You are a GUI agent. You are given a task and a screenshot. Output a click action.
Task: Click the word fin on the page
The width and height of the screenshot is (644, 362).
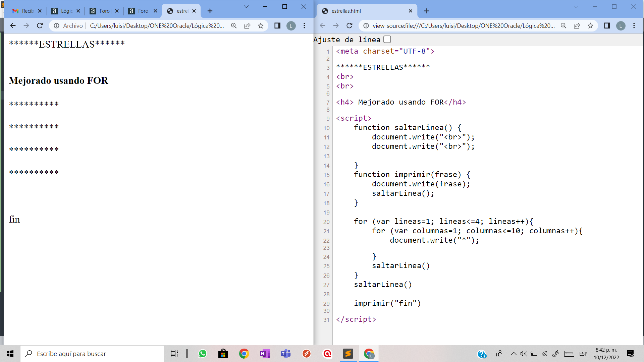tap(14, 219)
